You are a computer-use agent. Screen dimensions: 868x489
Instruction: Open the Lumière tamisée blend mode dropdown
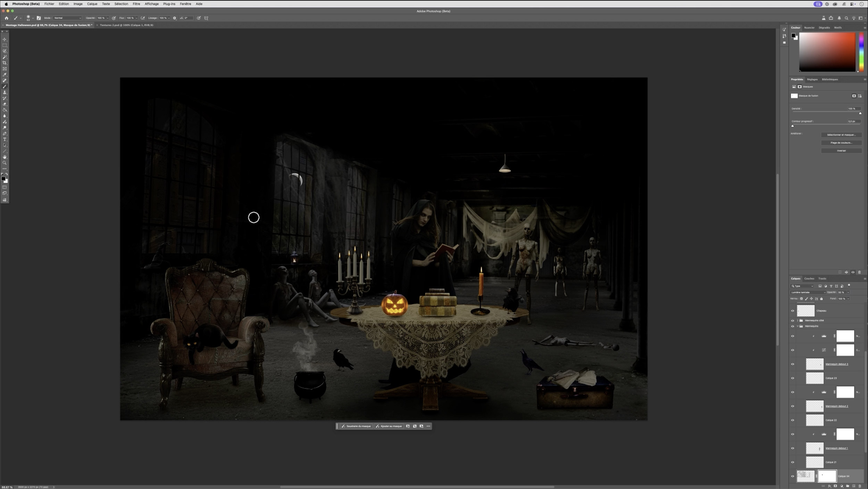point(808,292)
